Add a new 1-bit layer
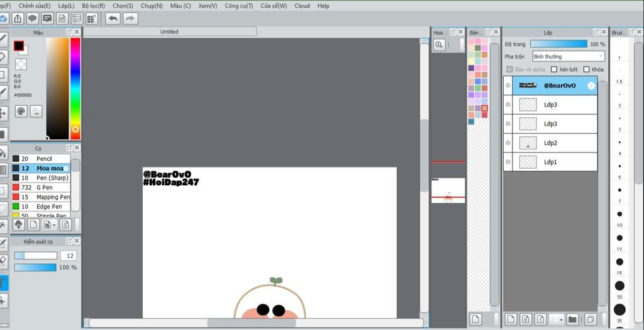 tap(540, 319)
